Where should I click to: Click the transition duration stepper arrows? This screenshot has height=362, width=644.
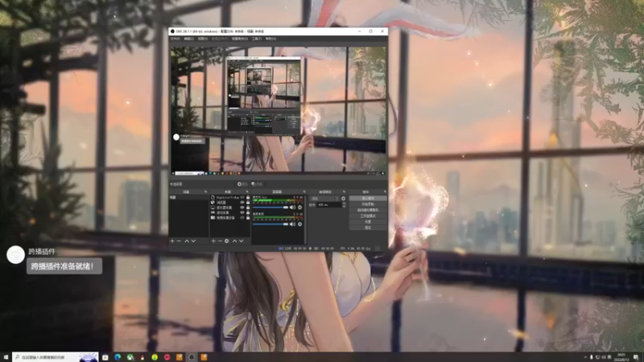click(x=344, y=204)
